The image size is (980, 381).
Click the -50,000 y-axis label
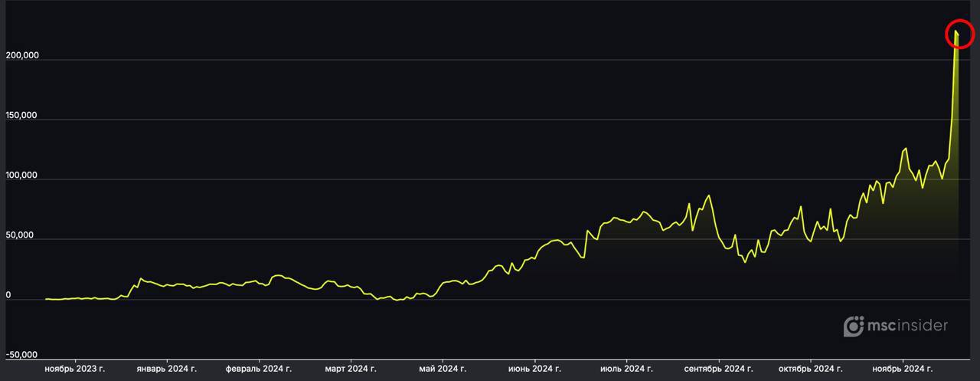tap(22, 356)
